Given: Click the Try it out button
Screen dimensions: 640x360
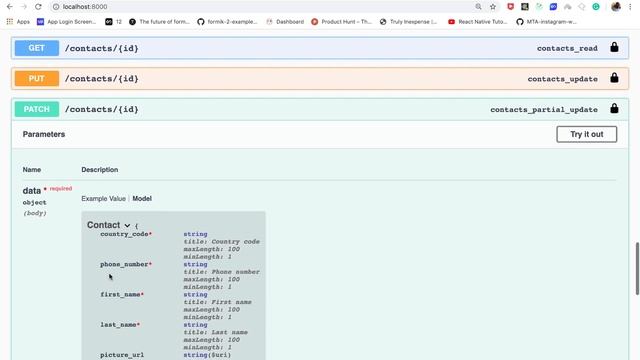Looking at the screenshot, I should pos(587,134).
